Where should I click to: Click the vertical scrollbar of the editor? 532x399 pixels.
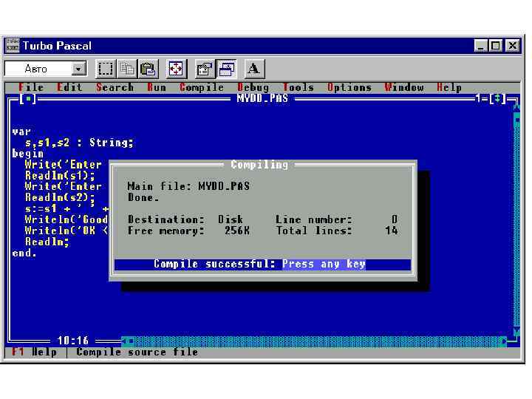click(x=516, y=220)
